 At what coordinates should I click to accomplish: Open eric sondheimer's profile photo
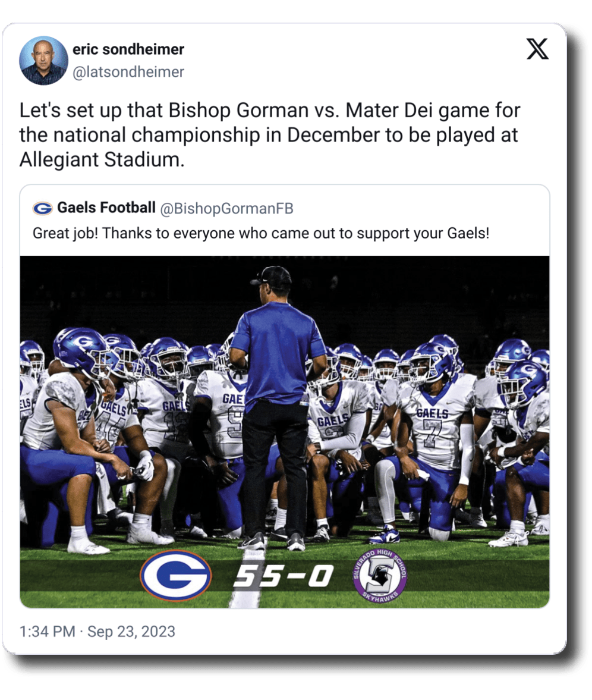[x=44, y=61]
